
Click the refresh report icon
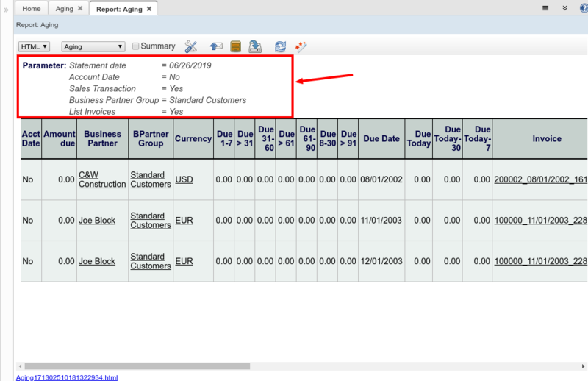pos(280,46)
